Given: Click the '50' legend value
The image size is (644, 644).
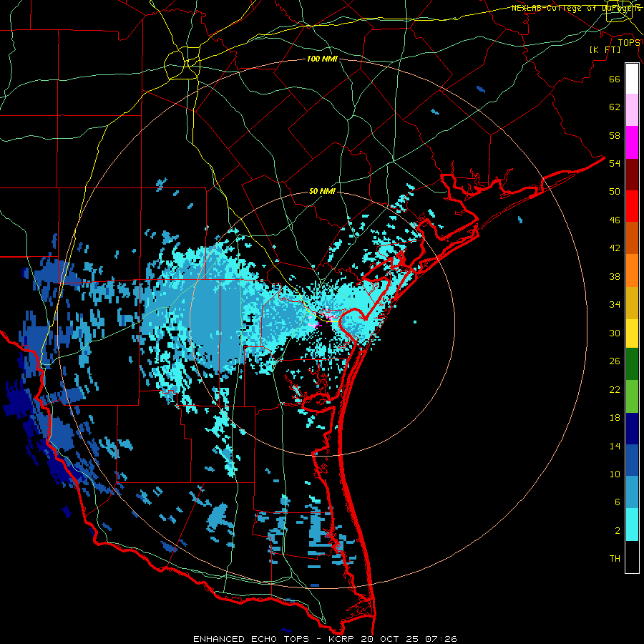Looking at the screenshot, I should pos(615,192).
